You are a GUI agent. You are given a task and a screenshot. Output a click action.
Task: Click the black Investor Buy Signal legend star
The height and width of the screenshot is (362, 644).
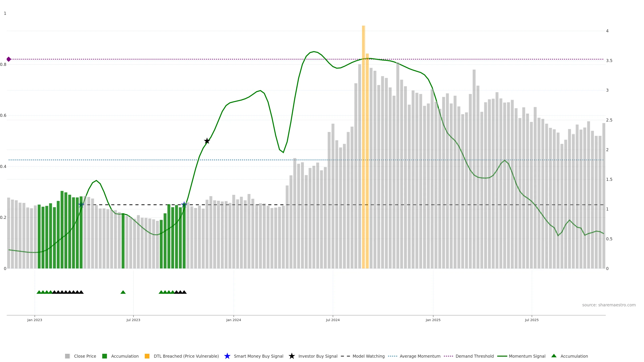tap(291, 356)
